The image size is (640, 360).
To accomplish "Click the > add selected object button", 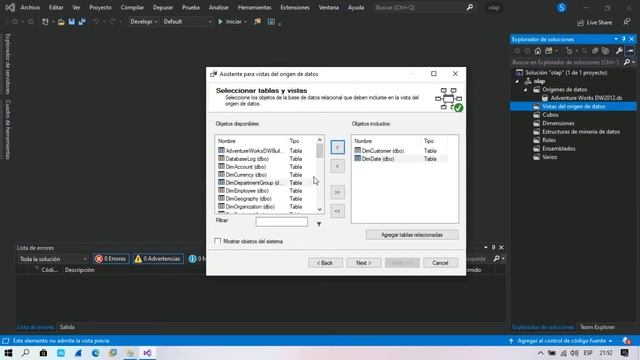I will 337,147.
